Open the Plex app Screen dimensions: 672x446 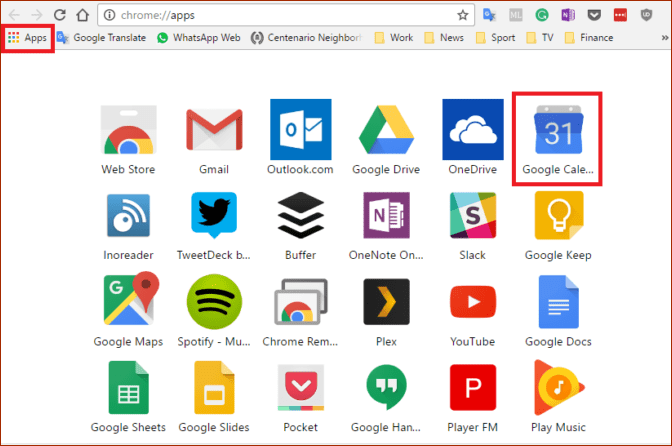coord(386,311)
